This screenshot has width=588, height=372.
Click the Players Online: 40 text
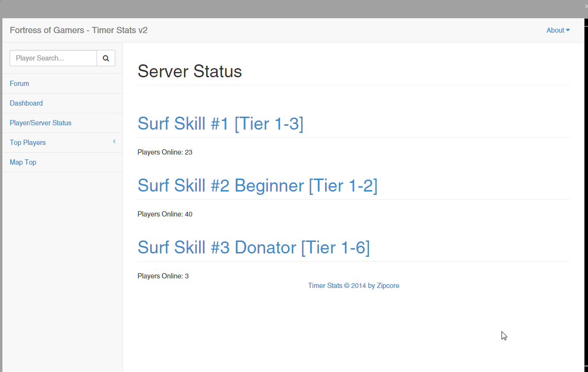click(165, 214)
